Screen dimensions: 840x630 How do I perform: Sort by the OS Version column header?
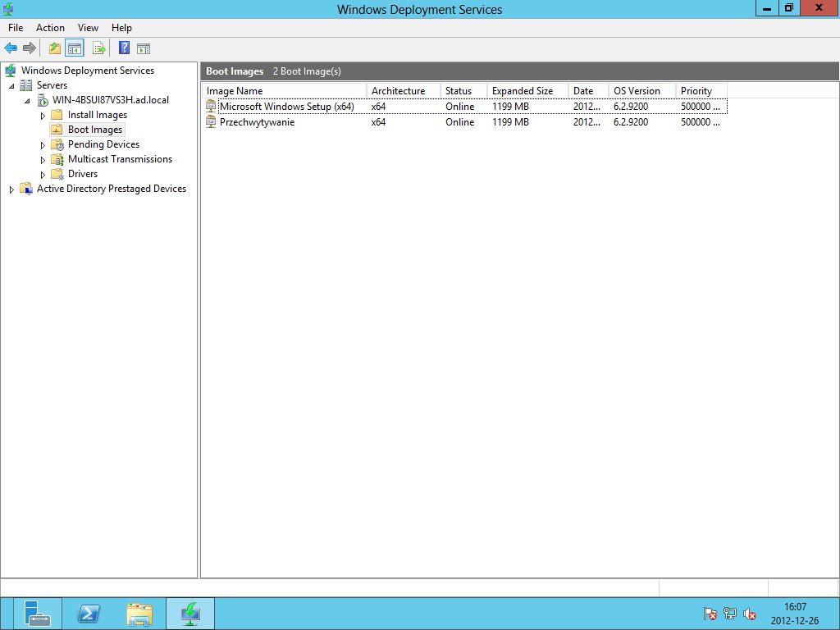(x=642, y=91)
